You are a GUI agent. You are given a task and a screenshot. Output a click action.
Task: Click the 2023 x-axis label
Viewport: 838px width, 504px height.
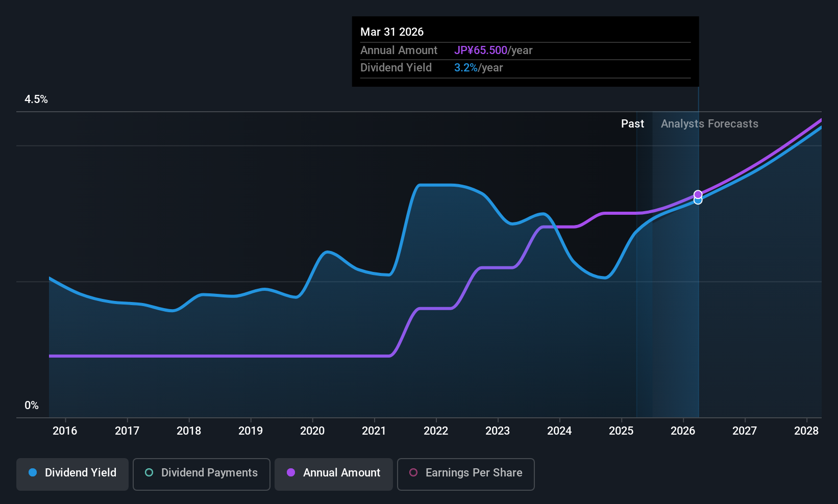(x=498, y=431)
